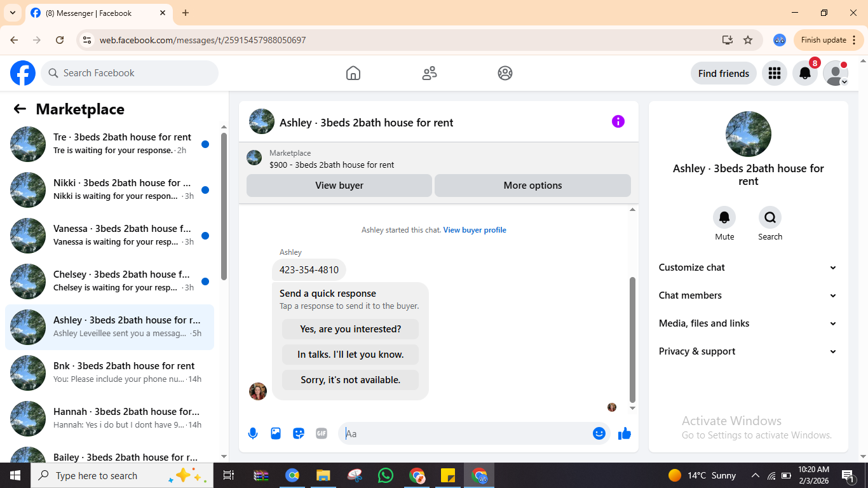Switch to Messenger | Facebook tab
868x488 pixels.
[x=98, y=13]
